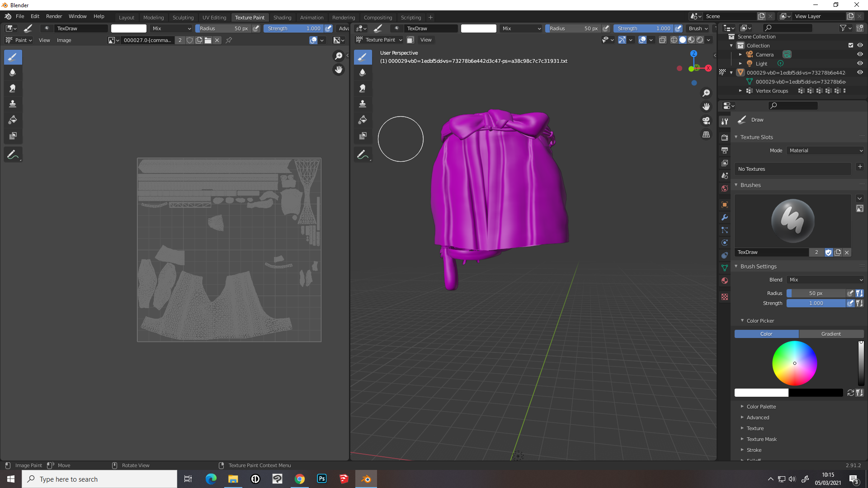Switch to the Shading workspace tab
The height and width of the screenshot is (488, 868).
282,18
